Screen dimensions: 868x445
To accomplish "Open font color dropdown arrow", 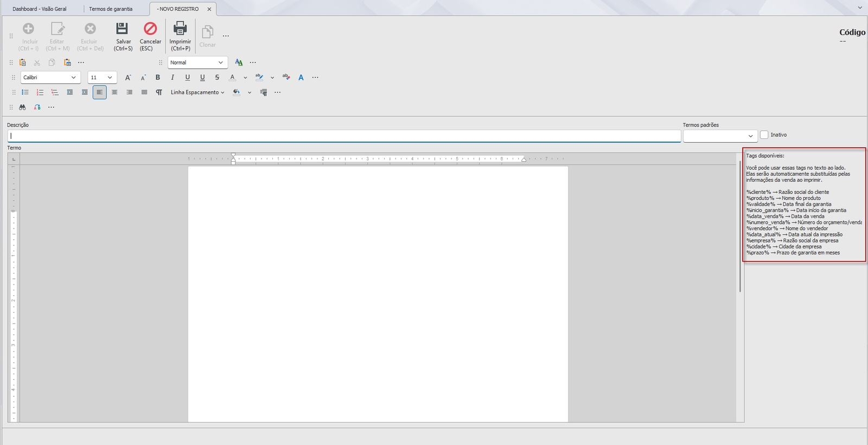I will click(245, 78).
